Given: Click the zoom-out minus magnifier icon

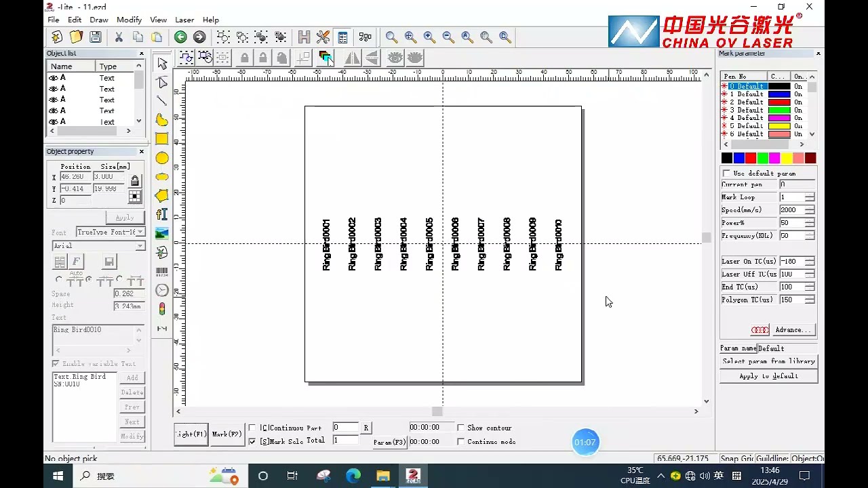Looking at the screenshot, I should point(448,37).
